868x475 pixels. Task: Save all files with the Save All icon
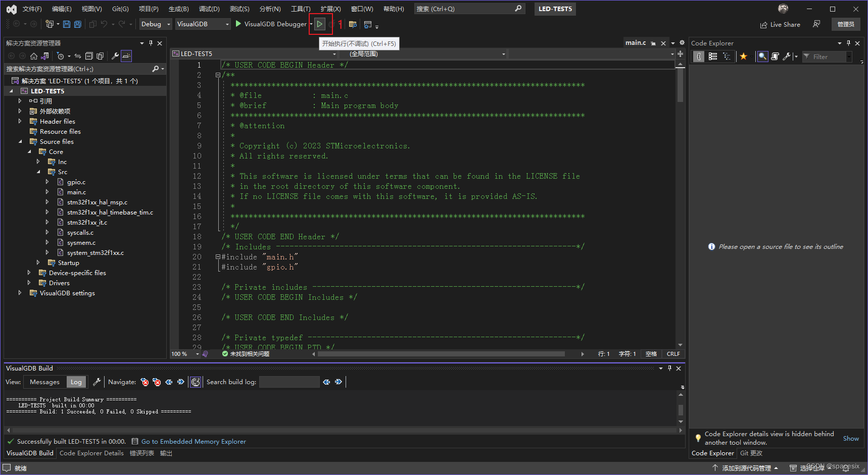78,24
